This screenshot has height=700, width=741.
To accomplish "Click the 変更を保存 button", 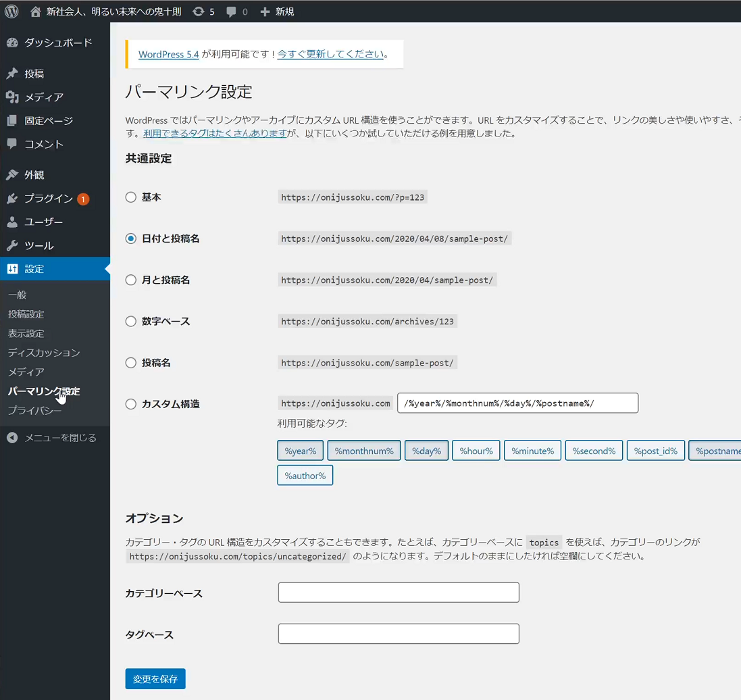I will tap(155, 679).
